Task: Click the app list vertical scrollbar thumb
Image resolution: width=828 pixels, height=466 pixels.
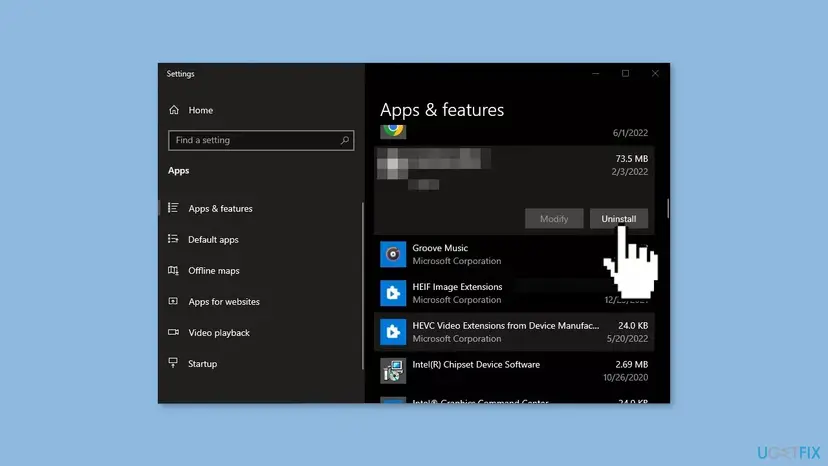Action: tap(668, 208)
